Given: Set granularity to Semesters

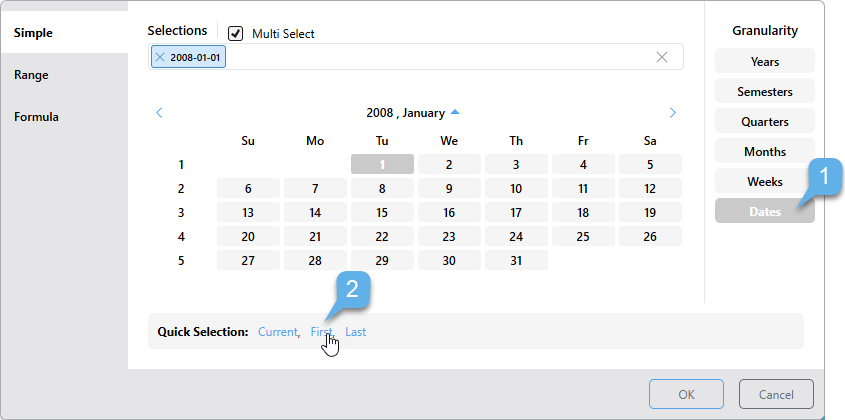Looking at the screenshot, I should tap(764, 92).
